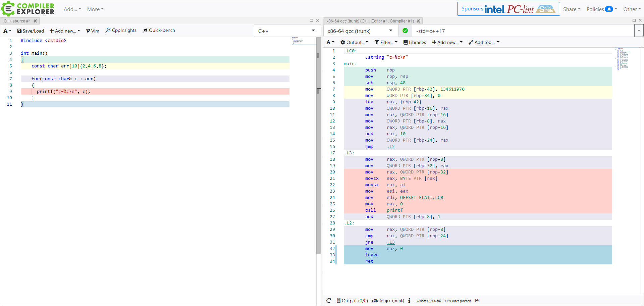Click the Save/Load button
This screenshot has width=644, height=306.
31,30
